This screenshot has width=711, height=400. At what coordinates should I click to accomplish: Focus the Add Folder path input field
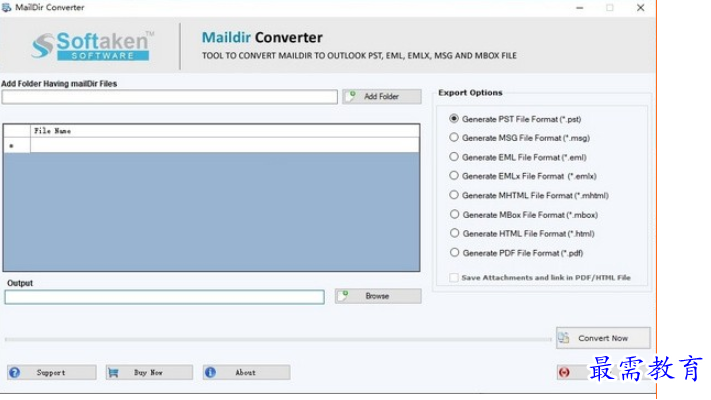tap(170, 97)
